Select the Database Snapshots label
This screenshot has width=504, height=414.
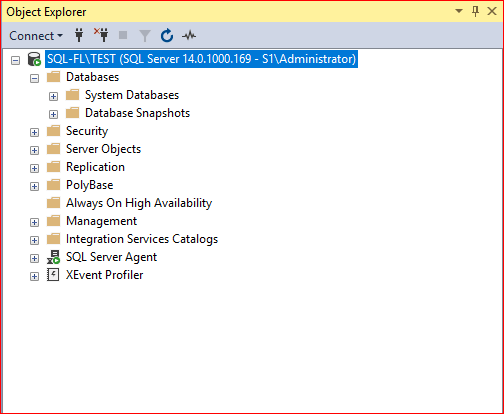137,113
